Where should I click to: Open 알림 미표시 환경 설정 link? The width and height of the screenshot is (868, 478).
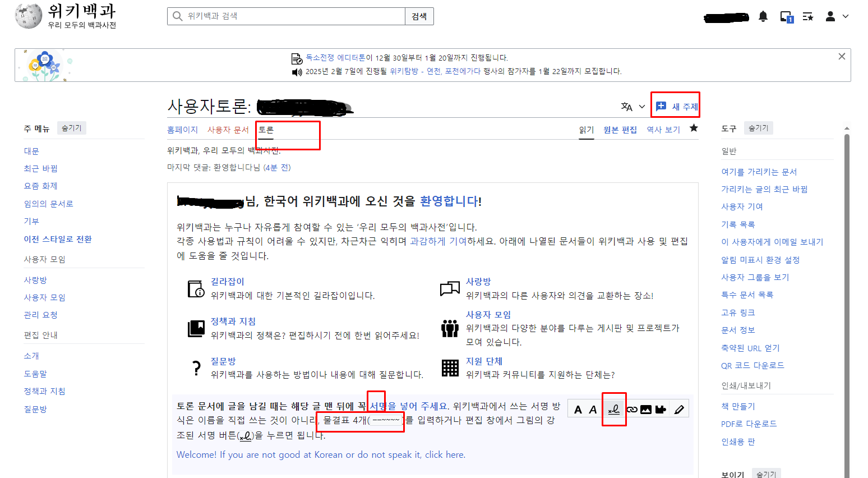(x=760, y=260)
